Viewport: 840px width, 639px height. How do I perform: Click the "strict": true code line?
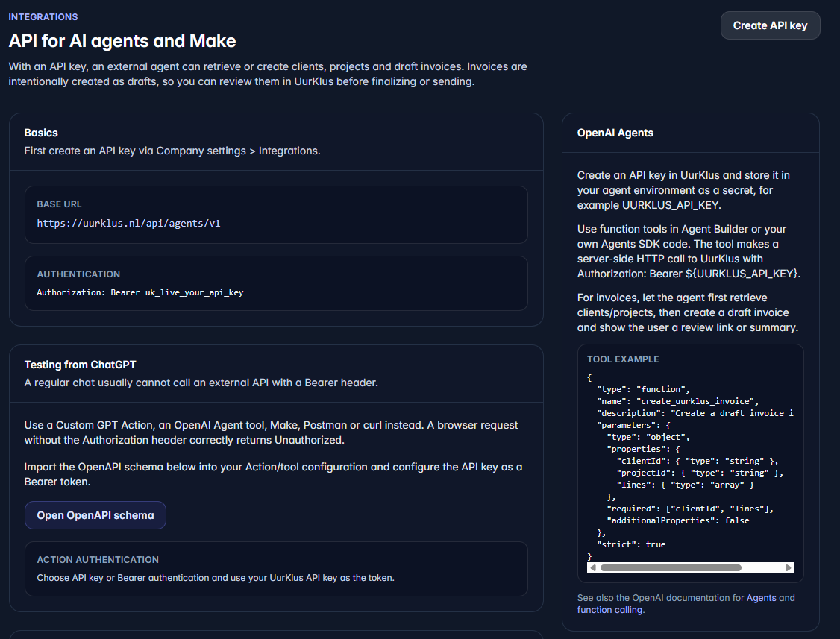(631, 544)
